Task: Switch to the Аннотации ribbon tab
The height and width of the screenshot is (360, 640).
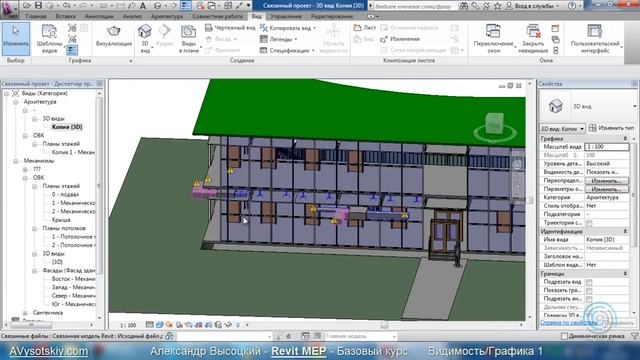Action: coord(99,16)
